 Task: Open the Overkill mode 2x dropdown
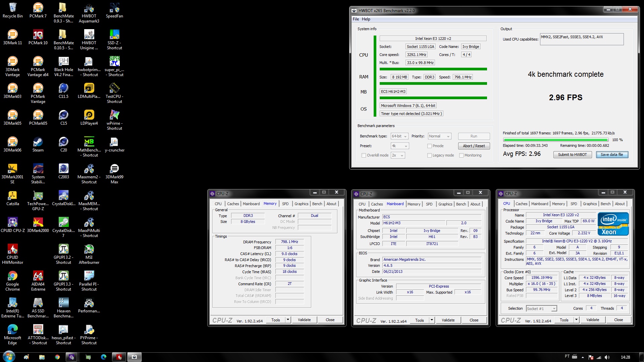point(398,155)
